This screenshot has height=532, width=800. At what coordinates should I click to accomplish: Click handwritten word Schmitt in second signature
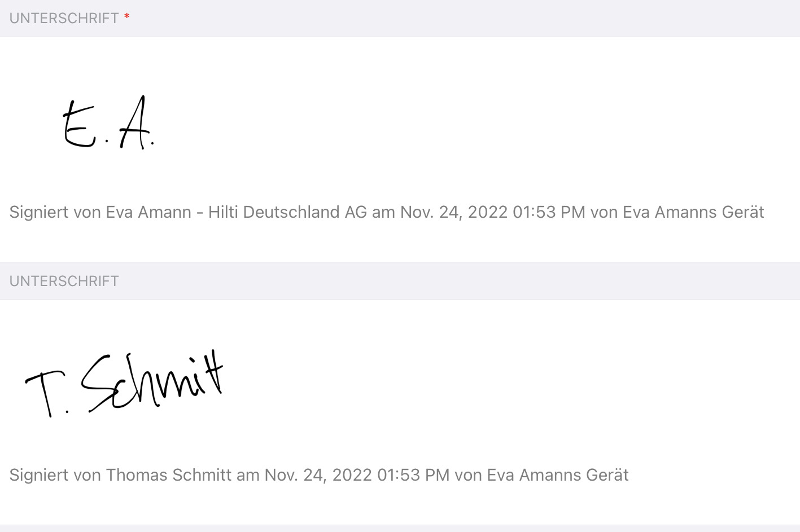pos(152,381)
